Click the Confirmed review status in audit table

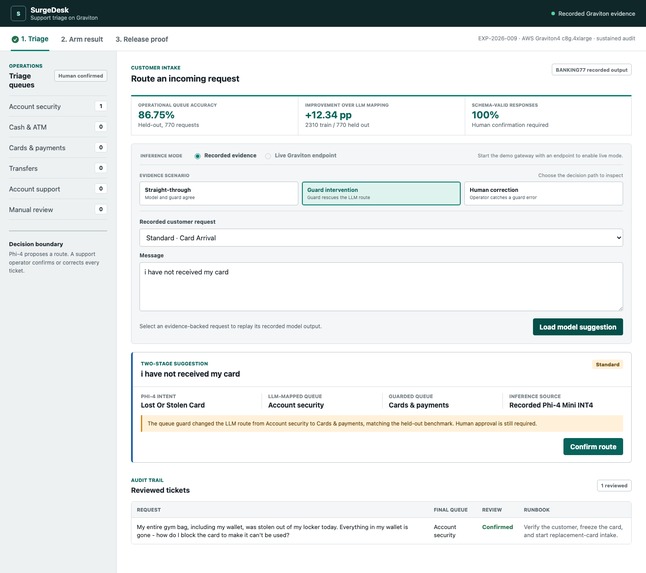(497, 527)
